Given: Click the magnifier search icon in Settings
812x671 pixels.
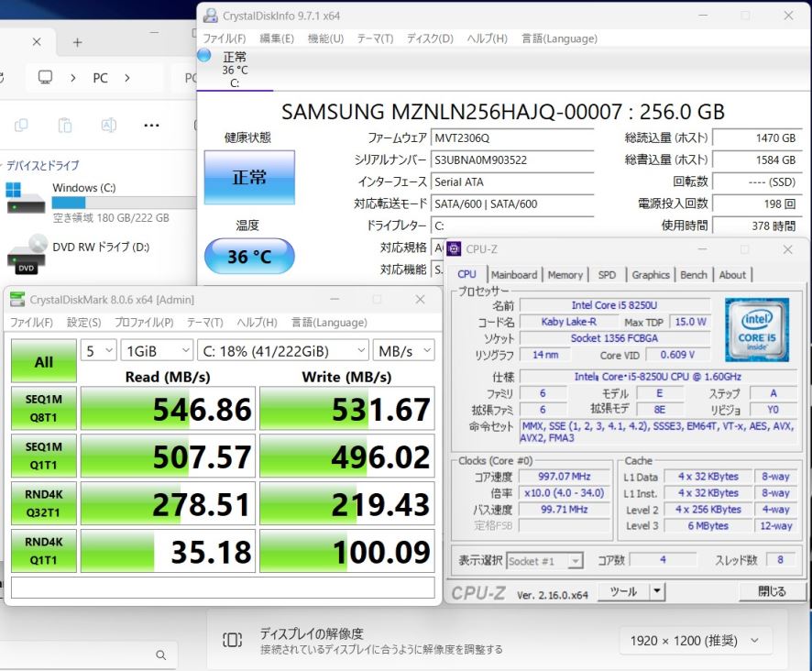Looking at the screenshot, I should click(x=161, y=655).
